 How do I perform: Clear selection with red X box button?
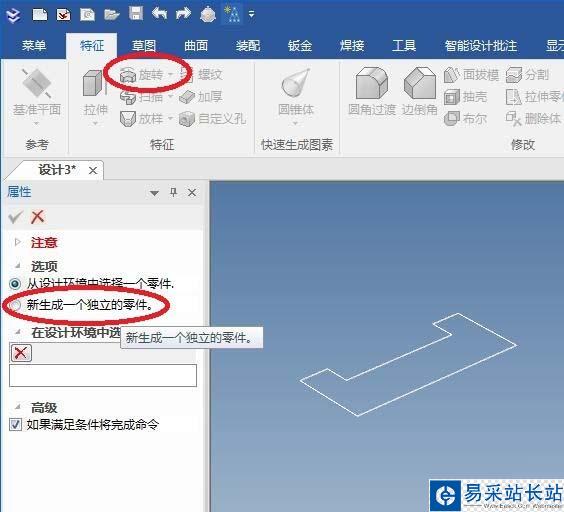click(21, 353)
